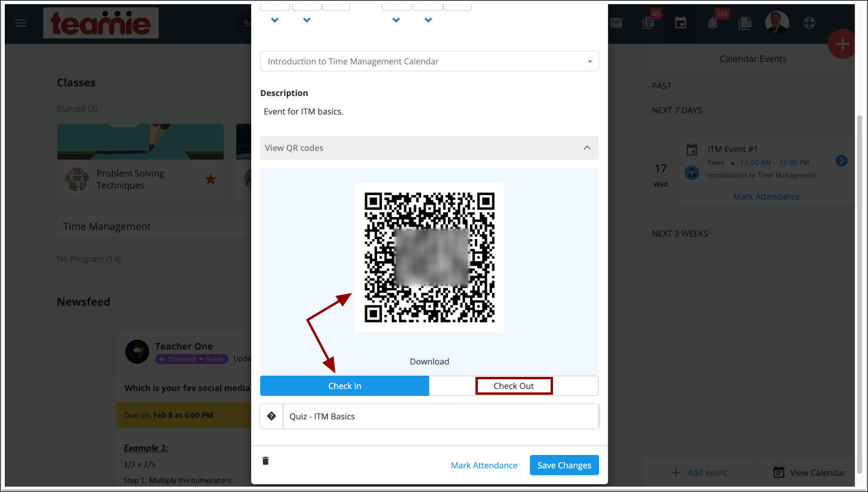Click the Problem Solving Techniques class icon
Image resolution: width=868 pixels, height=492 pixels.
(x=77, y=179)
